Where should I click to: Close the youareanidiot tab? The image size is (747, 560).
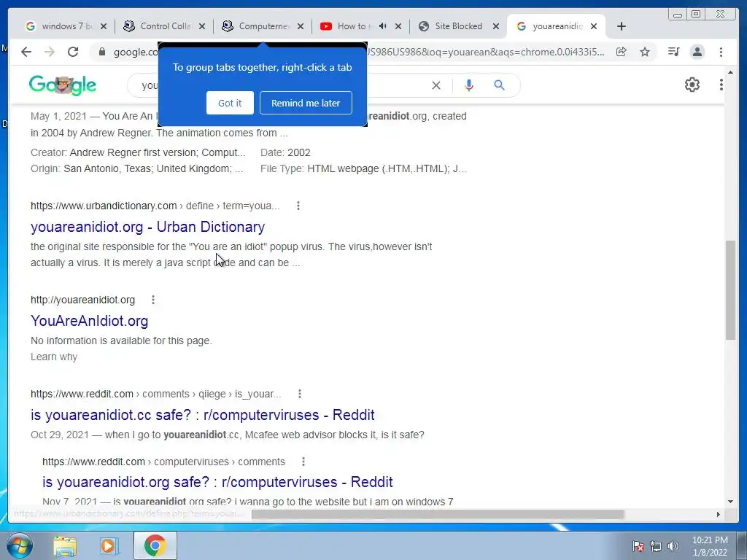point(594,26)
